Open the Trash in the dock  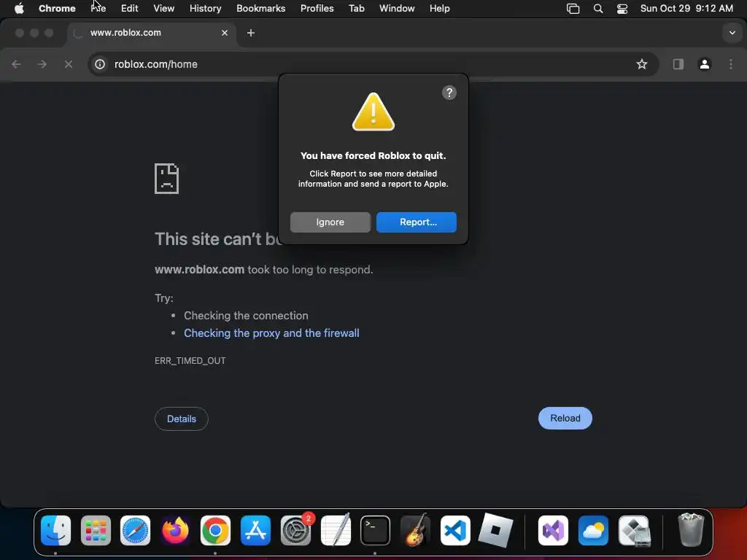(x=691, y=530)
